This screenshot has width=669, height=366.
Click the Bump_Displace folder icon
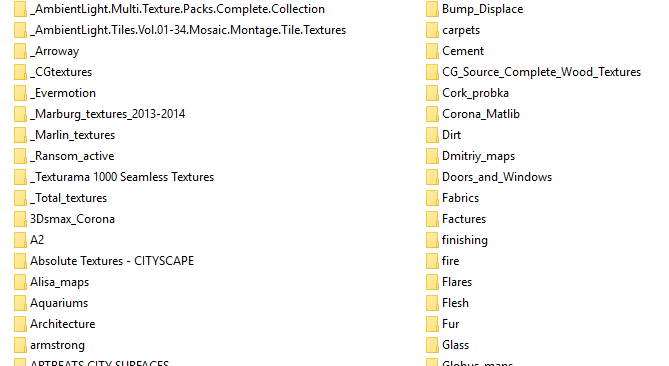click(432, 9)
